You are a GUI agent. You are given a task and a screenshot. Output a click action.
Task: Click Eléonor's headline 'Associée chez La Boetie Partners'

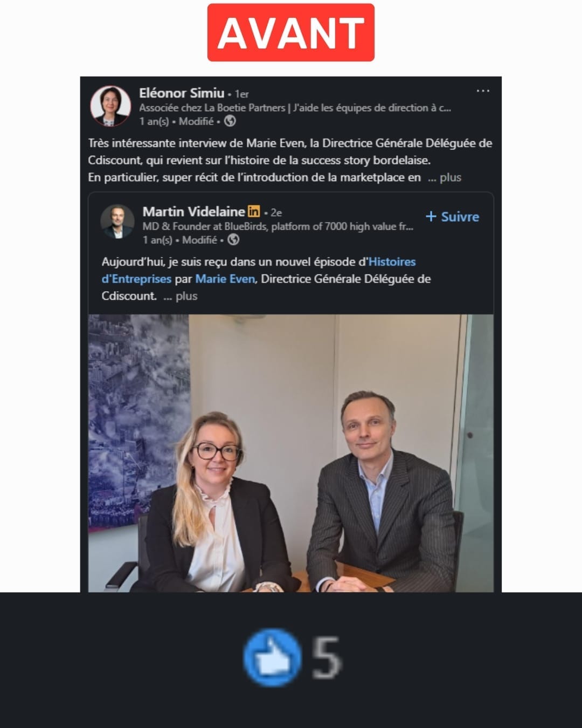tap(212, 108)
